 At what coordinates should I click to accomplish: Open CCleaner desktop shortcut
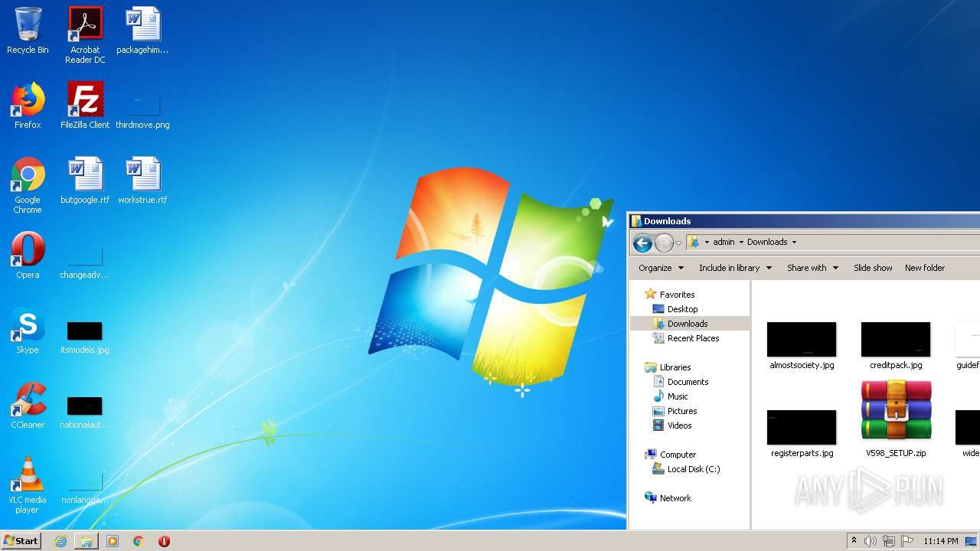28,406
